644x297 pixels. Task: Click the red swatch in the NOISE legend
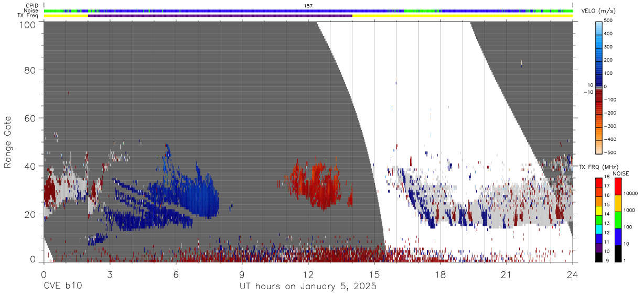click(618, 186)
